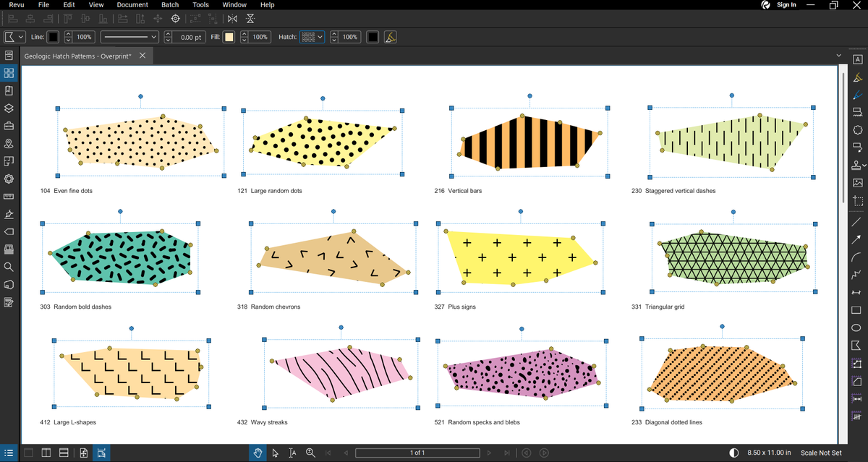This screenshot has width=868, height=462.
Task: Open the File menu
Action: pyautogui.click(x=43, y=5)
